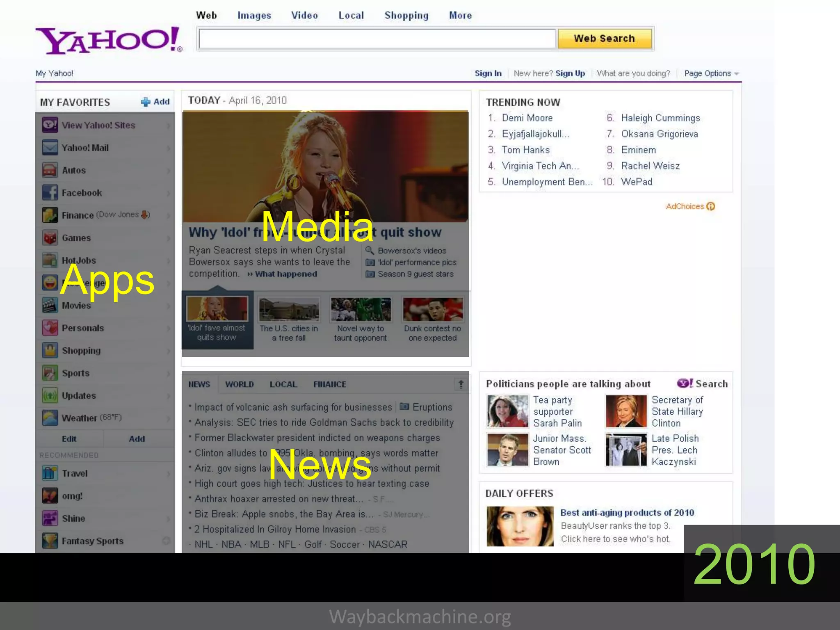This screenshot has width=840, height=630.
Task: Click the Eruptions photo icon
Action: coord(404,406)
